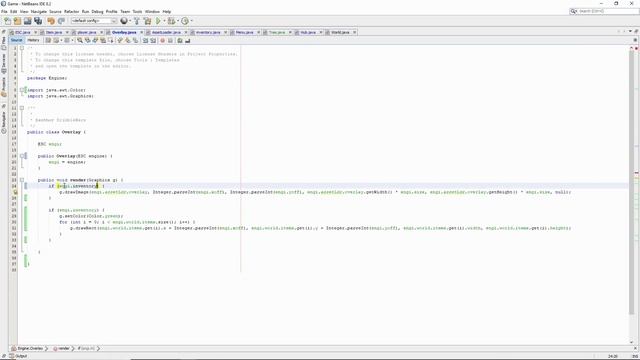Image resolution: width=640 pixels, height=360 pixels.
Task: Open the Projects side panel tab
Action: [4, 87]
